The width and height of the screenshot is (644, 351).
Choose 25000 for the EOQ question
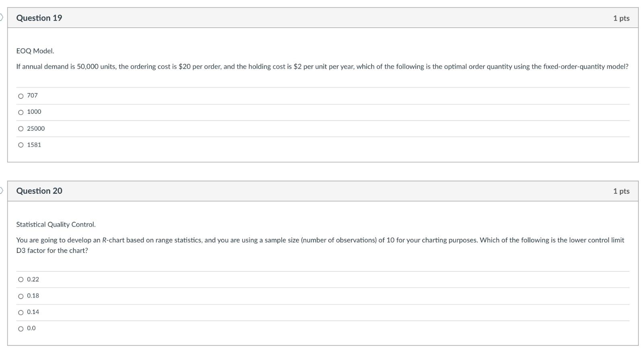(x=21, y=129)
